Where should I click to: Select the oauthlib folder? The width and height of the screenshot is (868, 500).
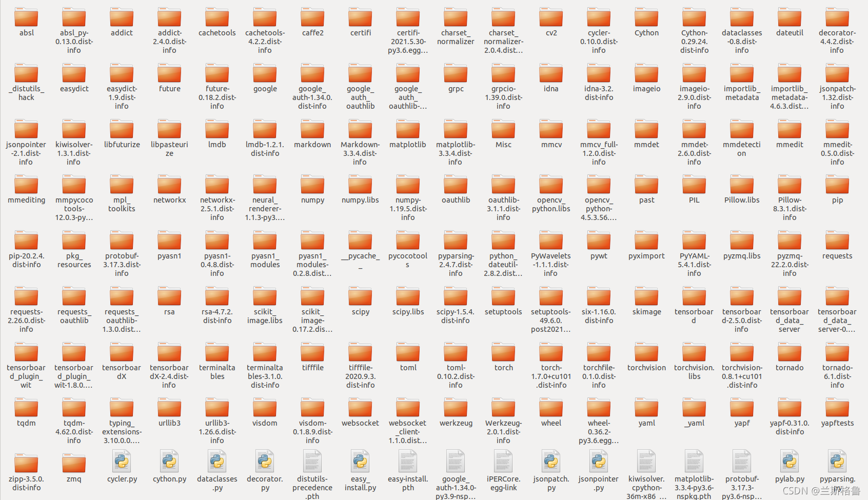click(456, 185)
